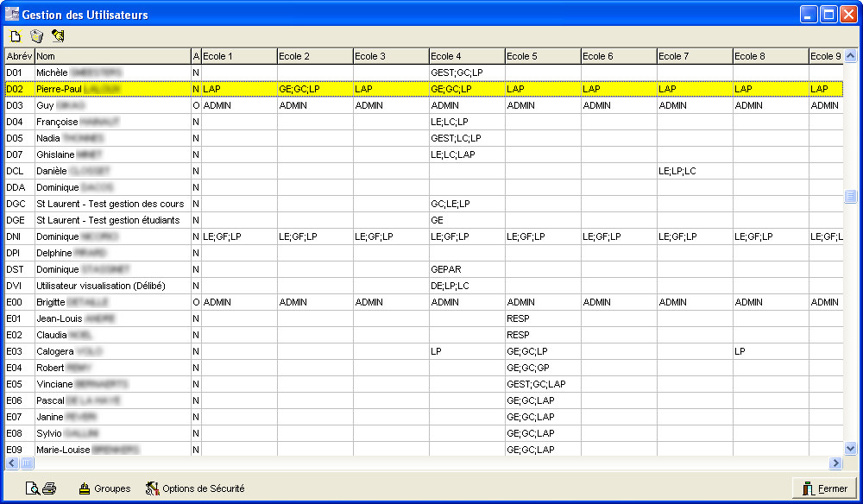Select the E09 Marie-Louise row

[424, 450]
